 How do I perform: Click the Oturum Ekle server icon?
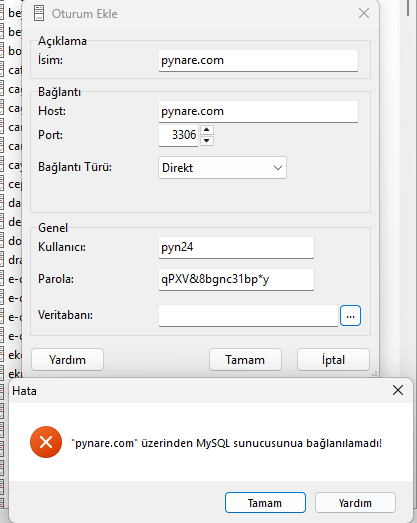39,13
